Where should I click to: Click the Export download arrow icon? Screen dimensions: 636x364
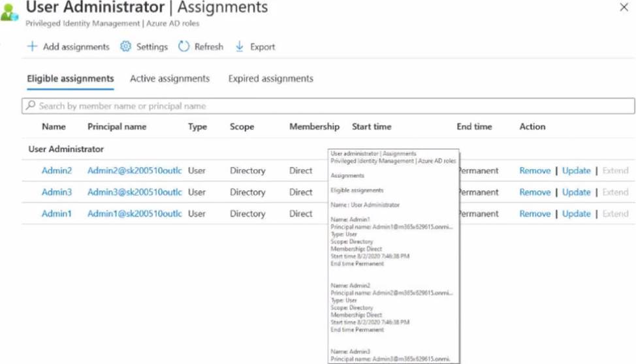240,46
